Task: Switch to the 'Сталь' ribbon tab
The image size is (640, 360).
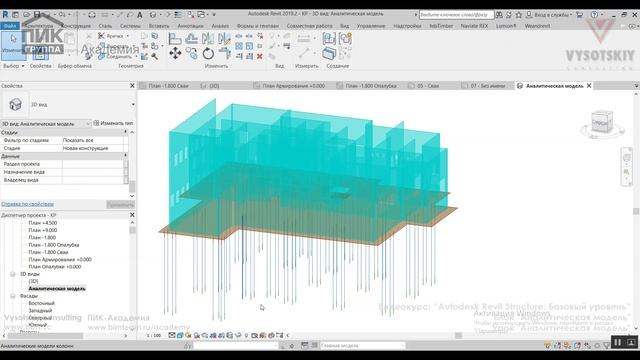Action: coord(105,26)
